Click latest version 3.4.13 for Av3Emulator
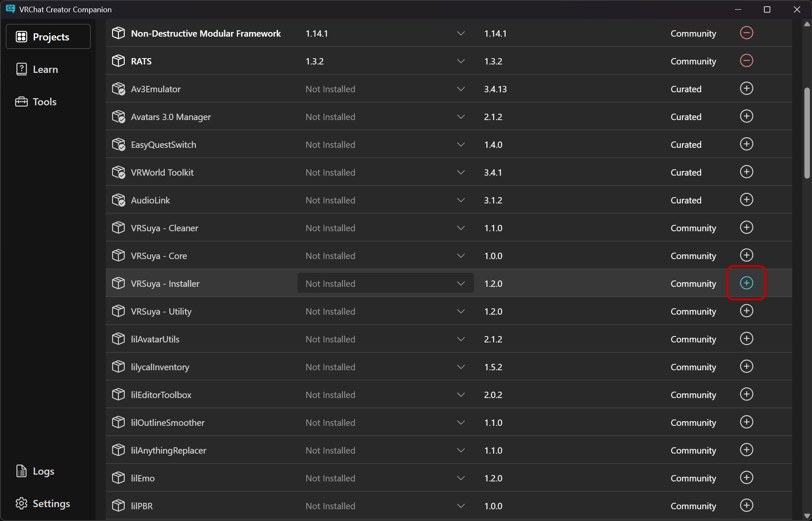The height and width of the screenshot is (521, 812). (x=495, y=89)
